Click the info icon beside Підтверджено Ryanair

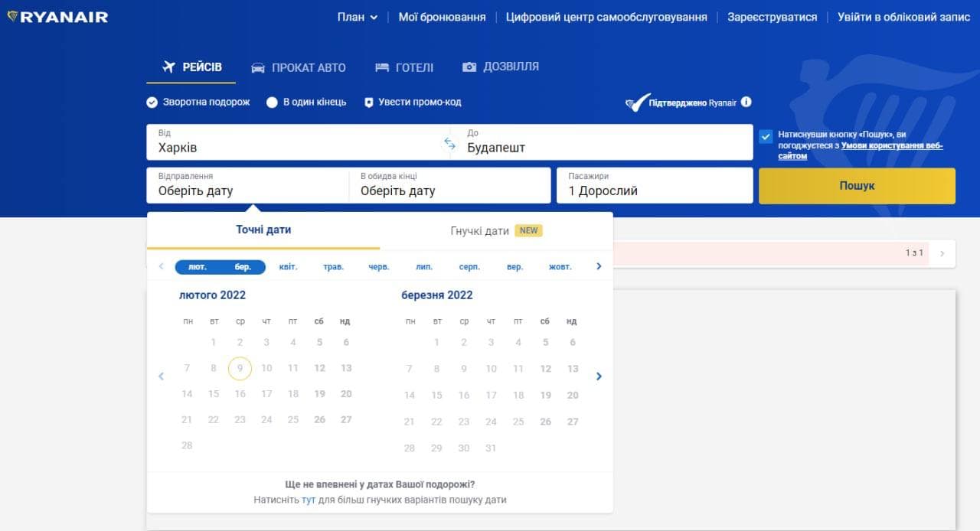point(745,102)
